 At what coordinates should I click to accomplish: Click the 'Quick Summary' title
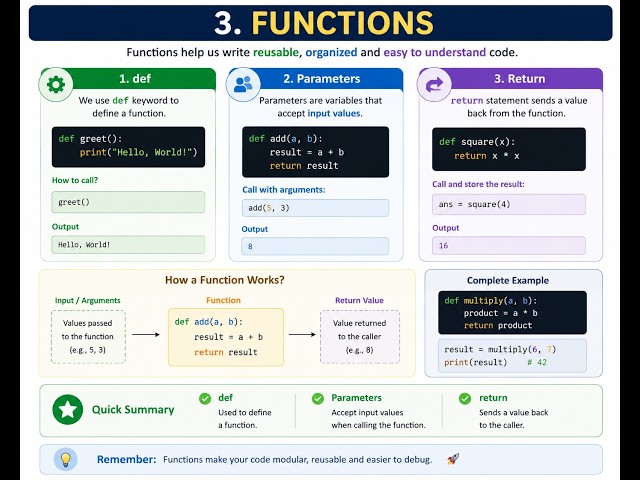point(133,409)
